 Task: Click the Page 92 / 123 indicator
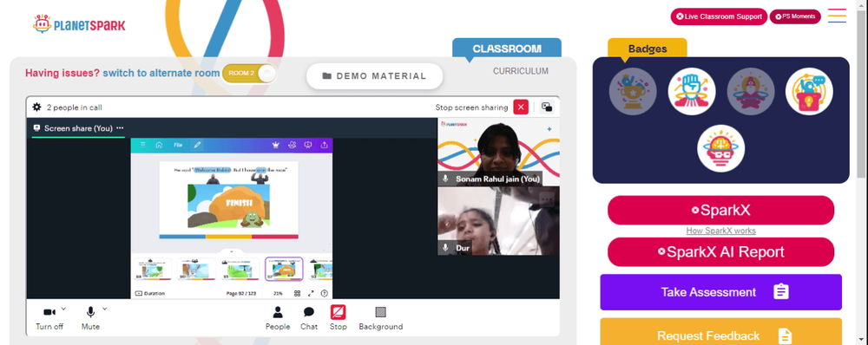click(241, 294)
